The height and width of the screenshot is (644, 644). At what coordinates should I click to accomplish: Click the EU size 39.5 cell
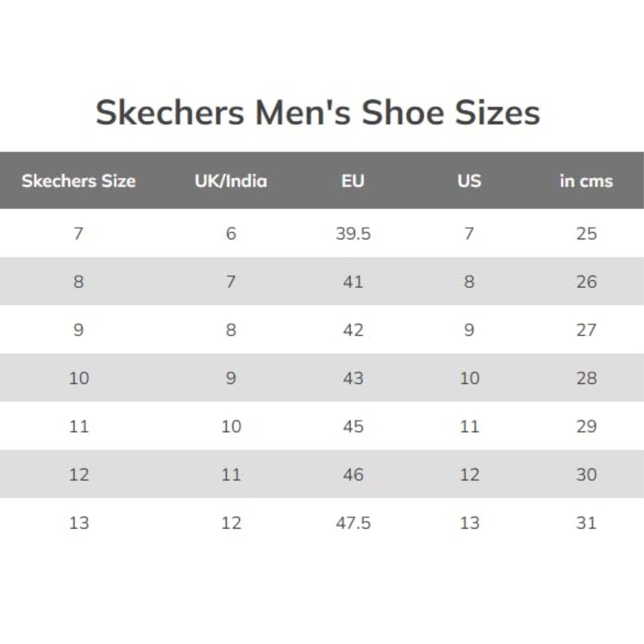353,234
